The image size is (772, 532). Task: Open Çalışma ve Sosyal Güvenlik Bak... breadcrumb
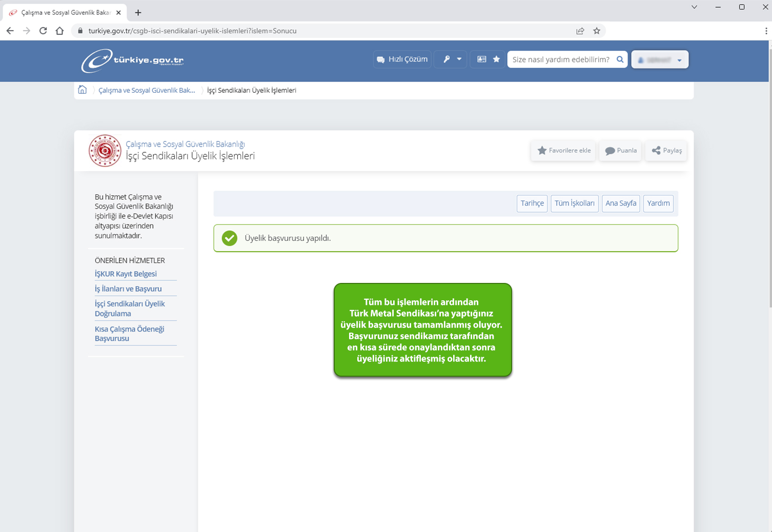click(x=147, y=90)
